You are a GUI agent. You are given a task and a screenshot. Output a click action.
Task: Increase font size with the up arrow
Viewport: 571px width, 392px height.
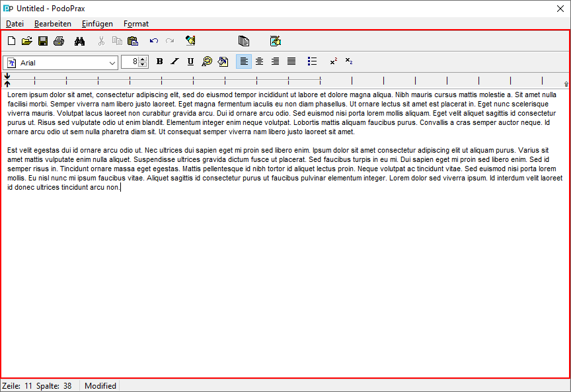click(x=143, y=59)
